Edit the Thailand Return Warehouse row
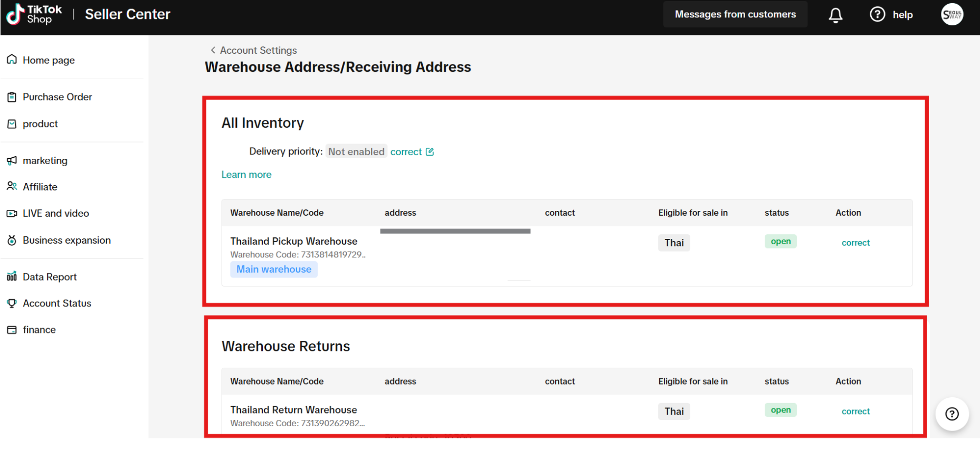This screenshot has height=450, width=980. coord(855,411)
